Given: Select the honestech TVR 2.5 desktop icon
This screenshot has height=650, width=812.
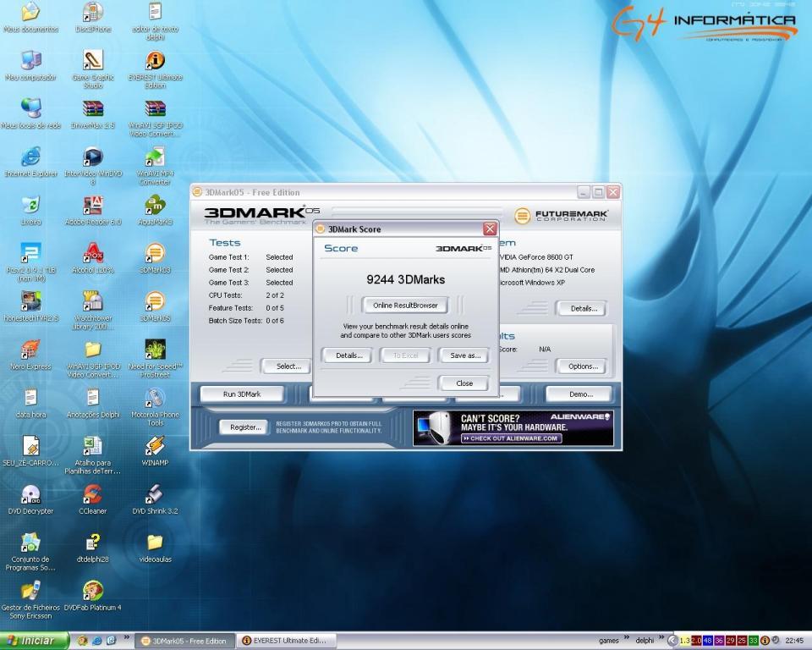Looking at the screenshot, I should (30, 307).
